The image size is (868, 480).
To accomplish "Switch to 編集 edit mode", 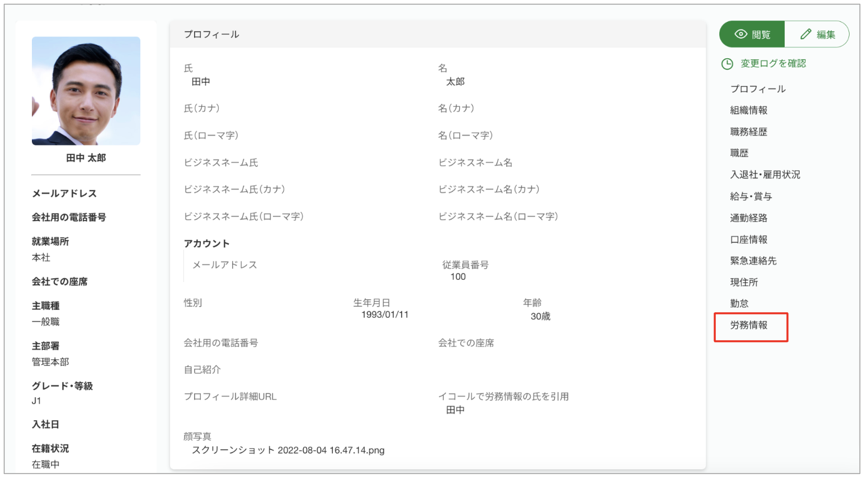I will click(817, 34).
